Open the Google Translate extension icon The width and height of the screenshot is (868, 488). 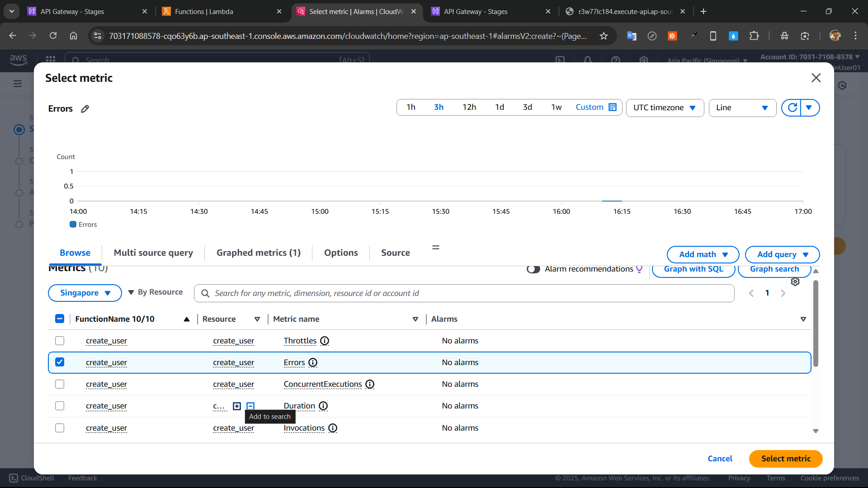click(632, 36)
